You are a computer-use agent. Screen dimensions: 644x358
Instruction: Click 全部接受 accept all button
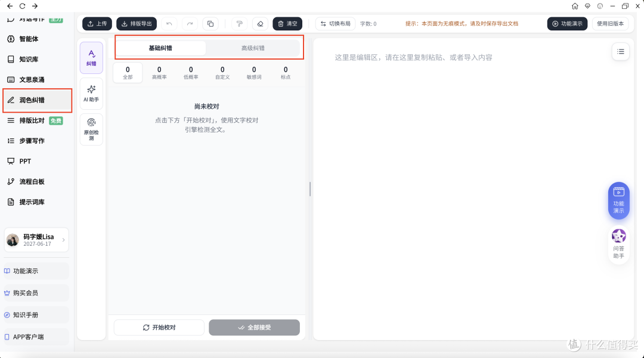click(254, 328)
